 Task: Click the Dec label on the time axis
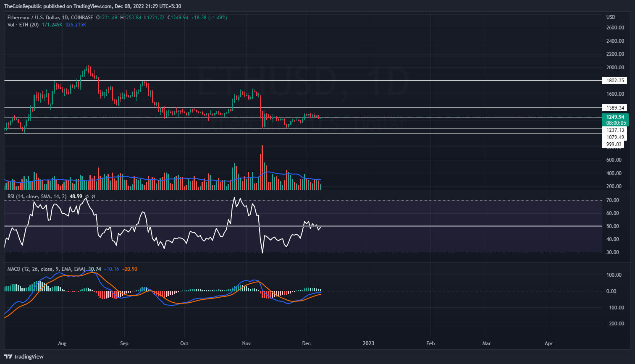coord(307,343)
